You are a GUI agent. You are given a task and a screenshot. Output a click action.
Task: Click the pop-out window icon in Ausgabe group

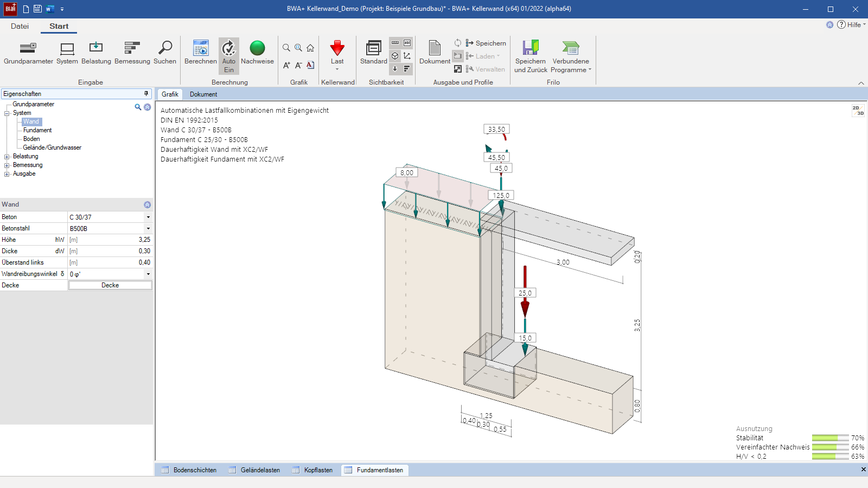[458, 69]
